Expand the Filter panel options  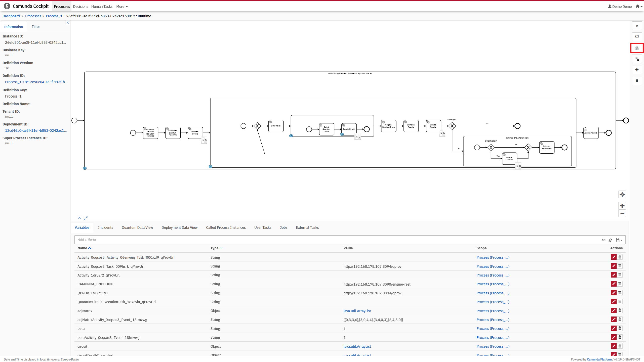35,27
